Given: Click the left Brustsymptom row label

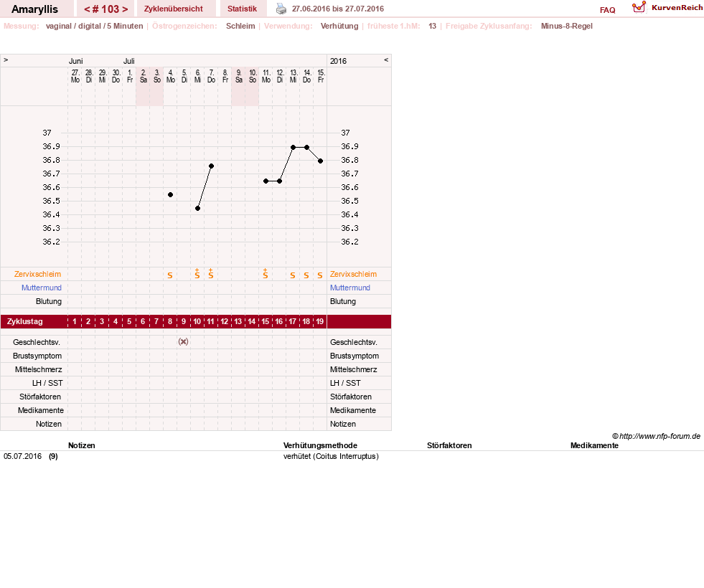Looking at the screenshot, I should coord(37,356).
